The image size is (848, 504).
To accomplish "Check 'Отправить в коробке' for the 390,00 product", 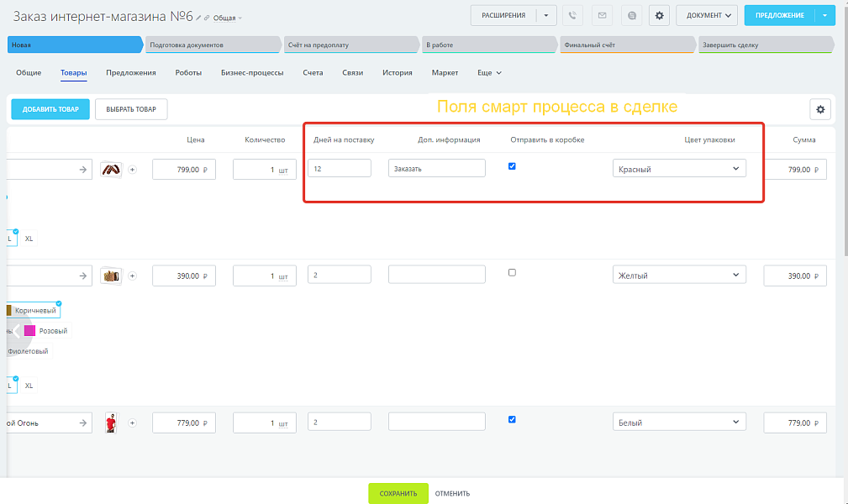I will click(513, 272).
